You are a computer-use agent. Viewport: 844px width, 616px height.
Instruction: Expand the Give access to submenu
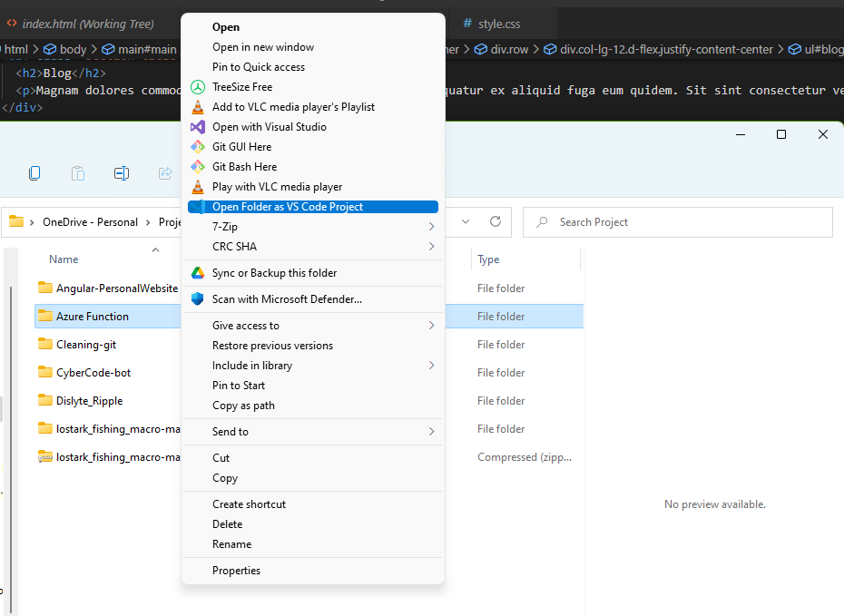431,326
